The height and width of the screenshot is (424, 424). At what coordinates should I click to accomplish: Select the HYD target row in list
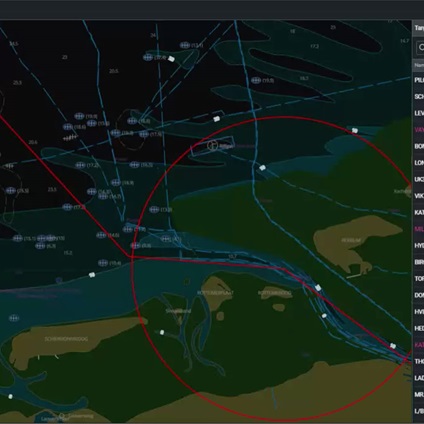(x=419, y=246)
